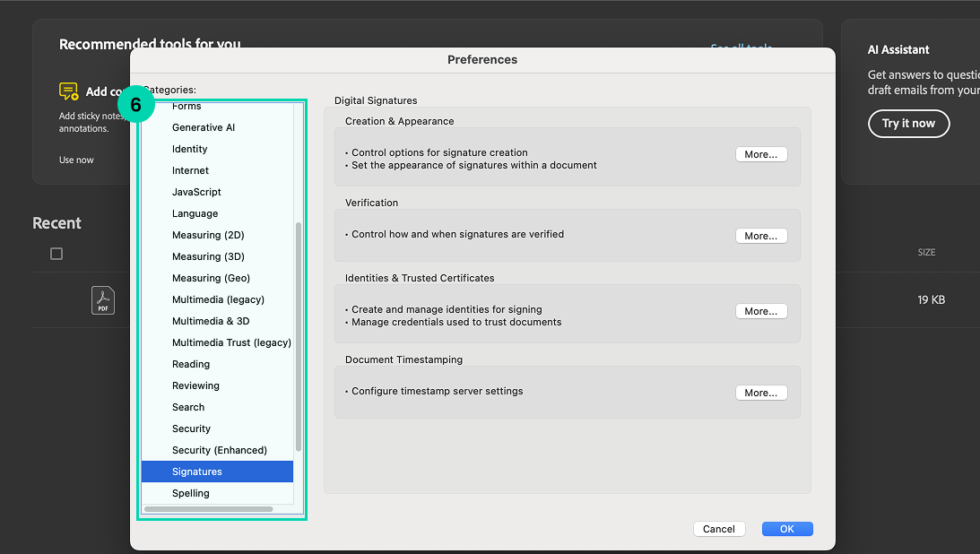Viewport: 980px width, 554px height.
Task: Open More options for Creation & Appearance
Action: pyautogui.click(x=760, y=154)
